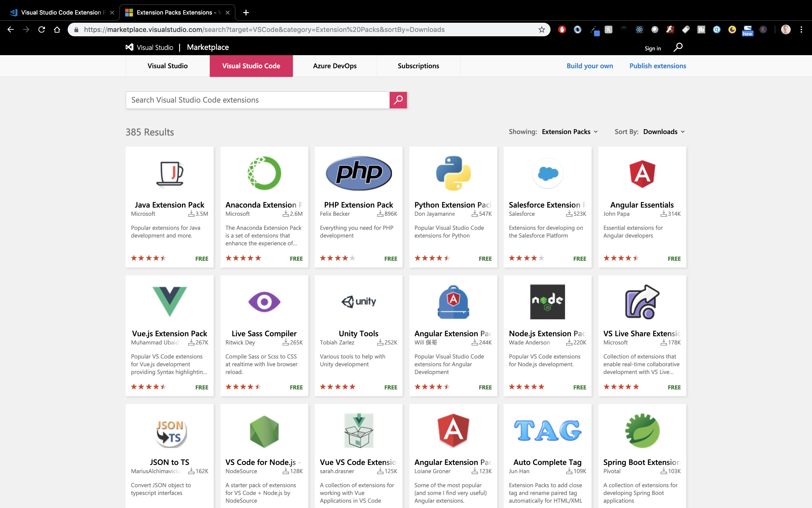The height and width of the screenshot is (508, 812).
Task: Click the Salesforce cloud icon
Action: click(548, 173)
